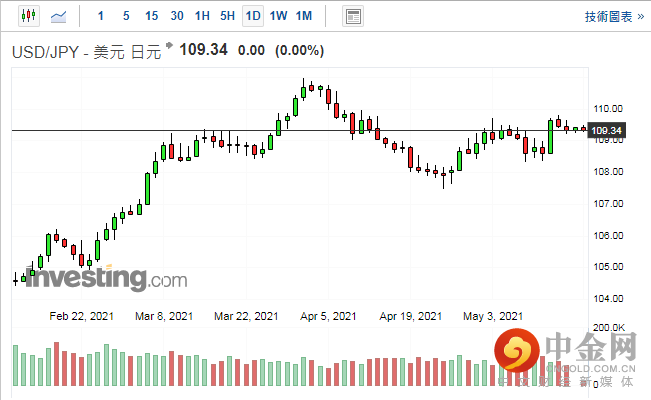Click the Feb 22, 2021 date label

click(x=81, y=317)
